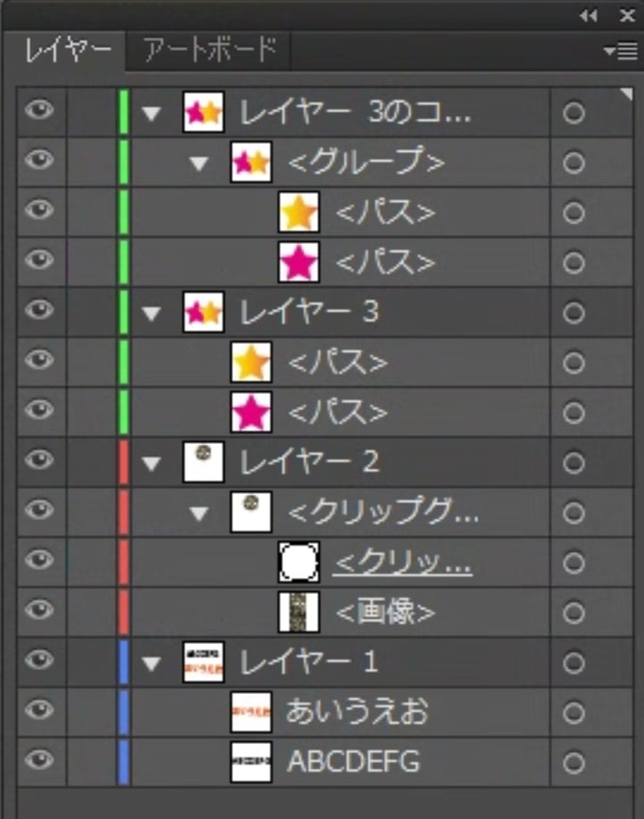Click target circle for レイヤー 2
Screen dimensions: 644x819
573,463
